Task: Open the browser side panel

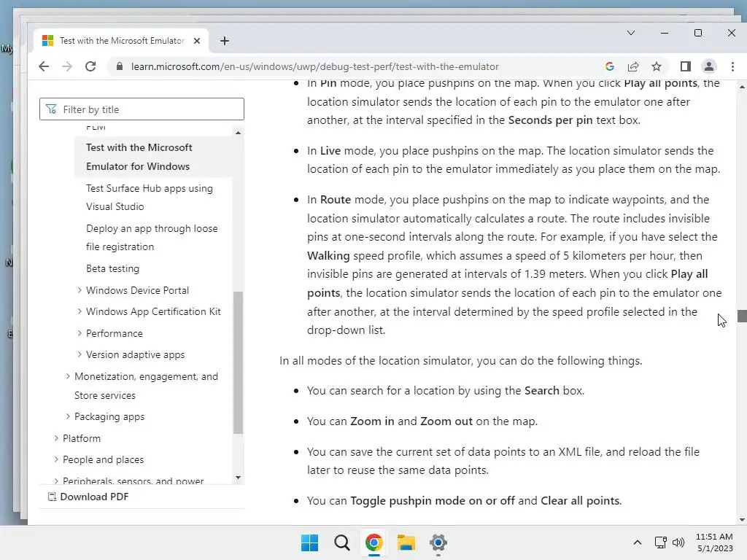Action: click(686, 66)
